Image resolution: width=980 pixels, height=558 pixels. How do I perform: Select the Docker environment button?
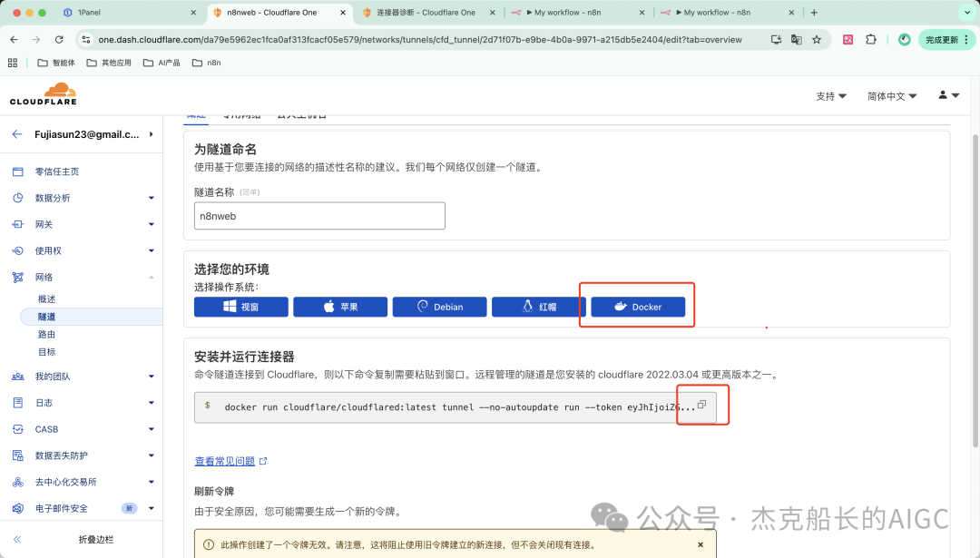tap(638, 307)
